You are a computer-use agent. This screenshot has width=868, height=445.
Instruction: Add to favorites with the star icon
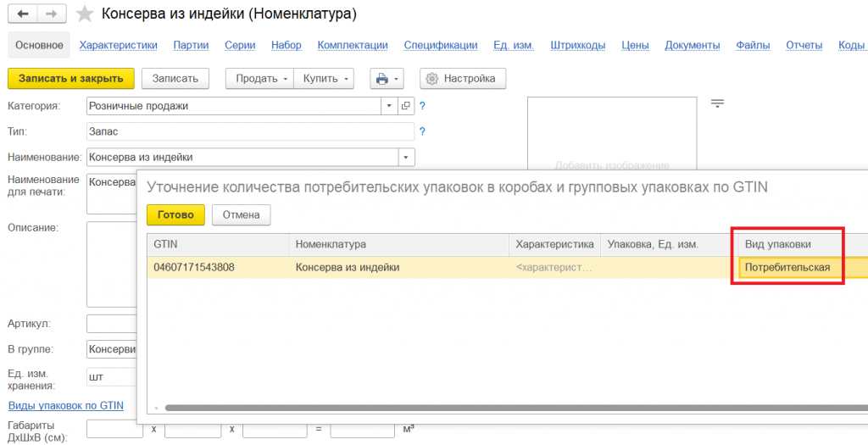point(85,14)
